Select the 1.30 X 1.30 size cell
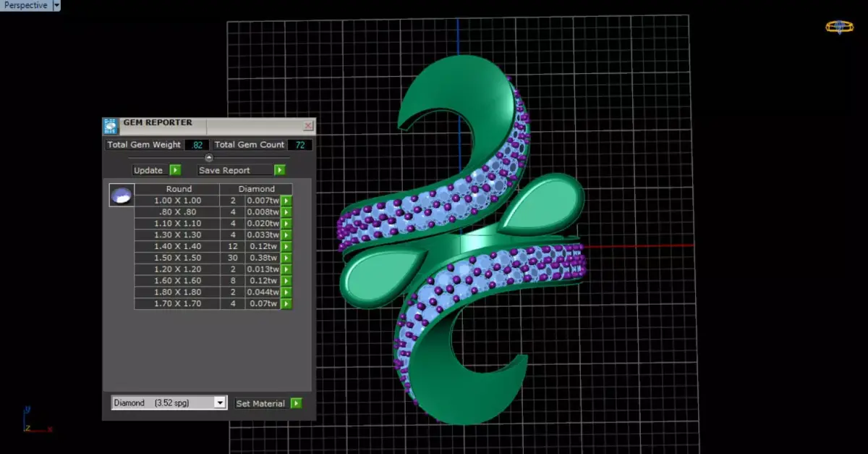The width and height of the screenshot is (868, 454). [x=177, y=235]
